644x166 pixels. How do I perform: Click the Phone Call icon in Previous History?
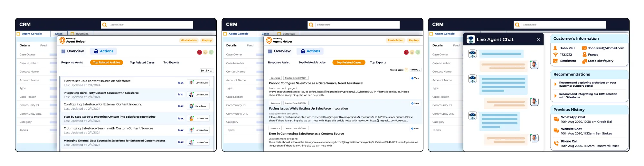pyautogui.click(x=556, y=143)
